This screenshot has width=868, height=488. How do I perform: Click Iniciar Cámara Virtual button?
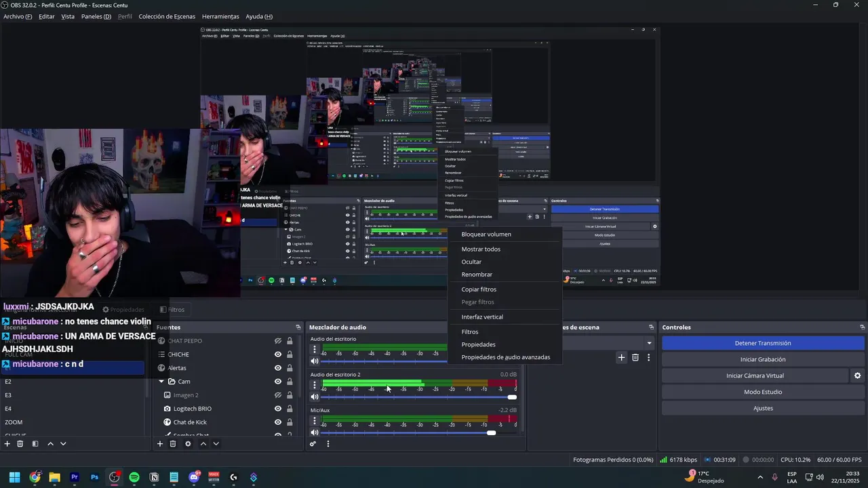click(755, 375)
